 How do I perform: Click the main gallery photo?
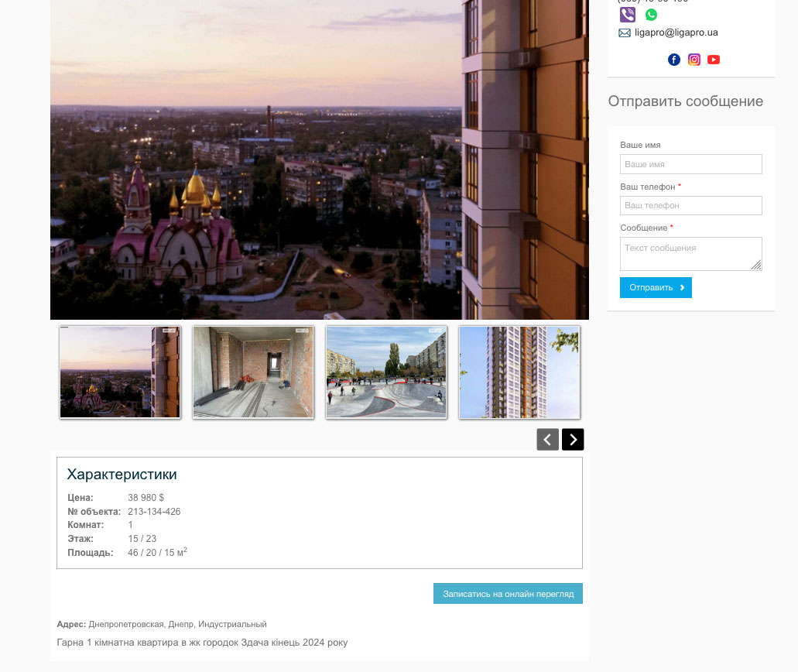[x=320, y=159]
